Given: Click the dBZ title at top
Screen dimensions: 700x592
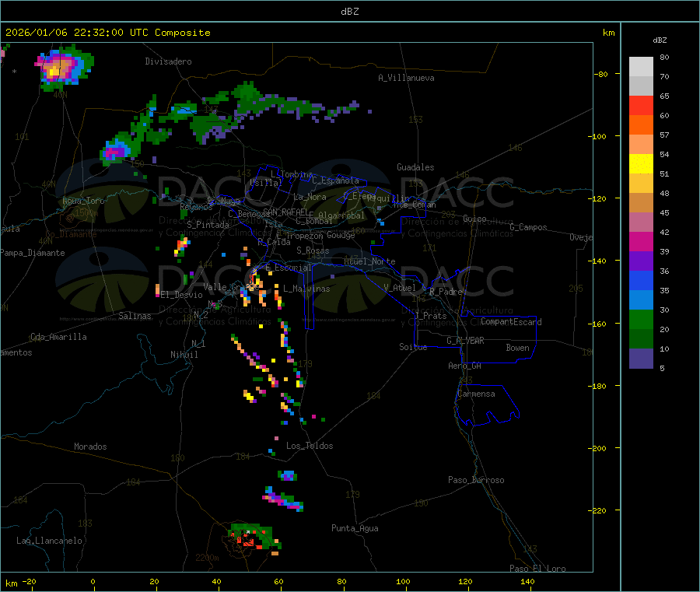Looking at the screenshot, I should pos(349,12).
